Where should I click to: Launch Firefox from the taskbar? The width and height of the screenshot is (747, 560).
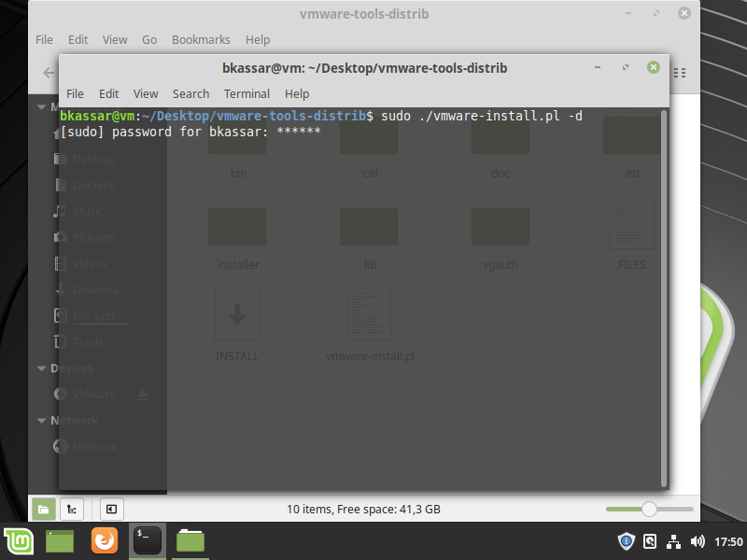(x=105, y=541)
